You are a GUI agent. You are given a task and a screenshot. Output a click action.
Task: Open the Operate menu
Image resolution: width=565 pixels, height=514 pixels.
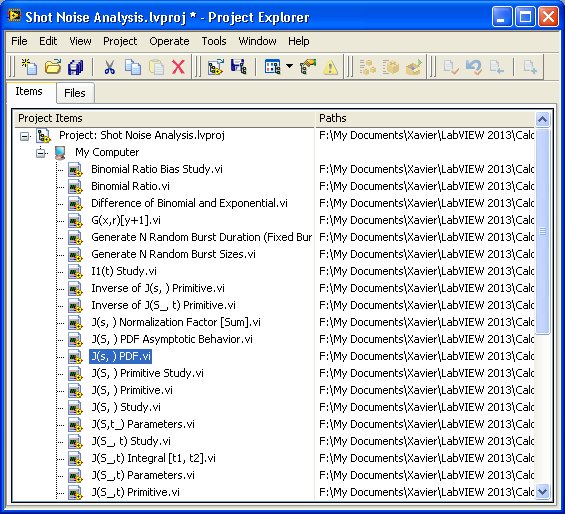pyautogui.click(x=169, y=41)
